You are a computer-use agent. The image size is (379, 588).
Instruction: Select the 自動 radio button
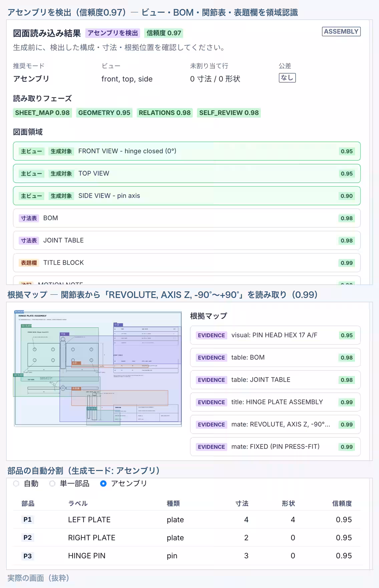16,483
